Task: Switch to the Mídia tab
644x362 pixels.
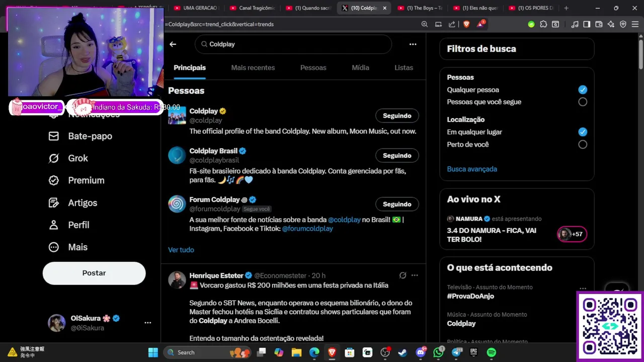Action: (x=360, y=68)
